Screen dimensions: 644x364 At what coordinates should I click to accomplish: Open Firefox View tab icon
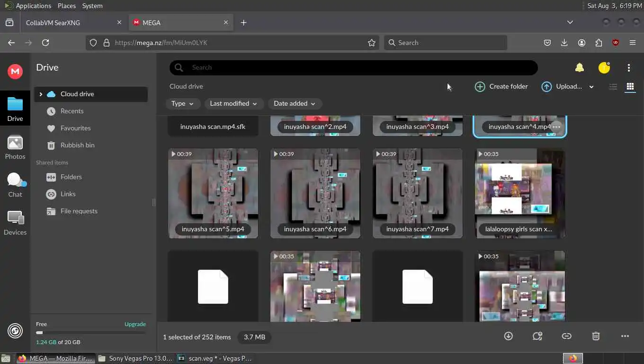(x=9, y=22)
